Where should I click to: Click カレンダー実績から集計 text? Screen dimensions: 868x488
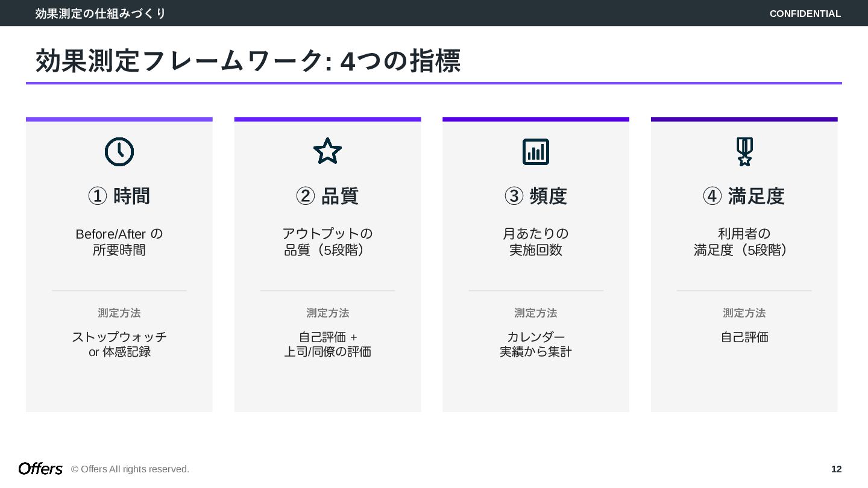(535, 344)
